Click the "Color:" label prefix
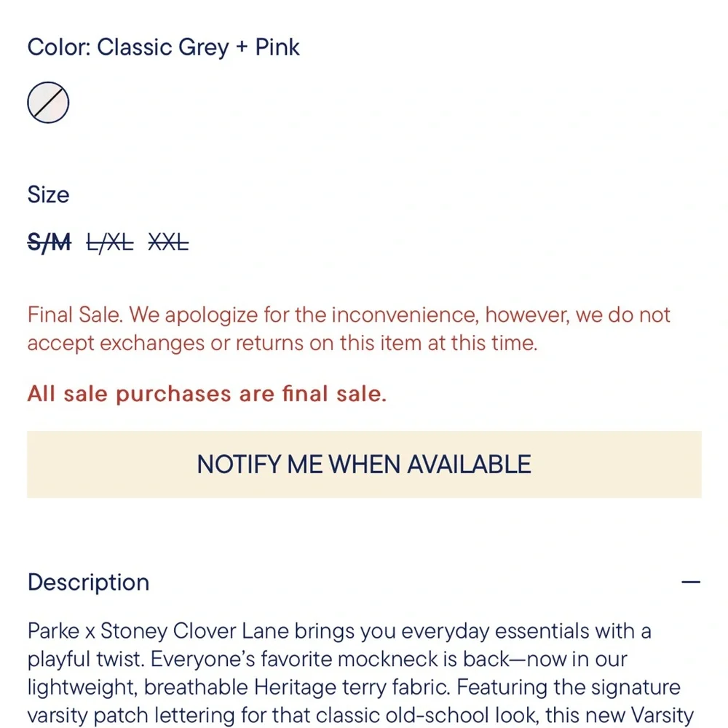728x728 pixels. click(59, 47)
